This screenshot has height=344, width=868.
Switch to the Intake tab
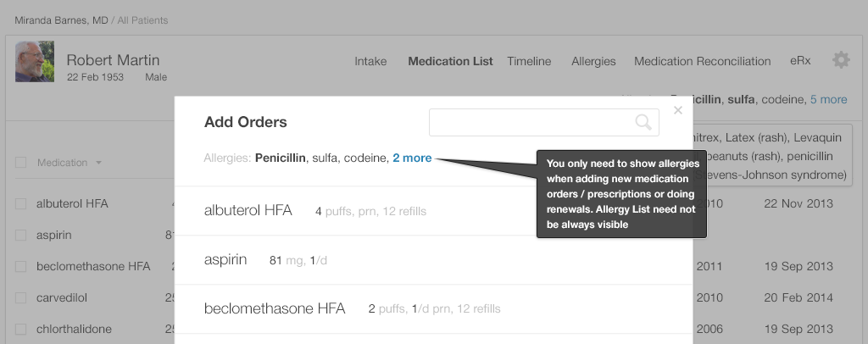click(x=370, y=61)
